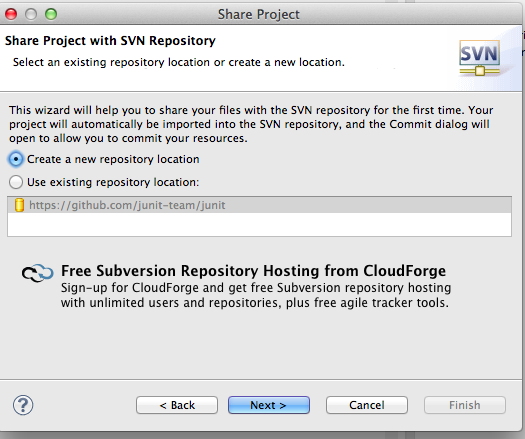
Task: Click the green zoom window button
Action: (x=51, y=14)
